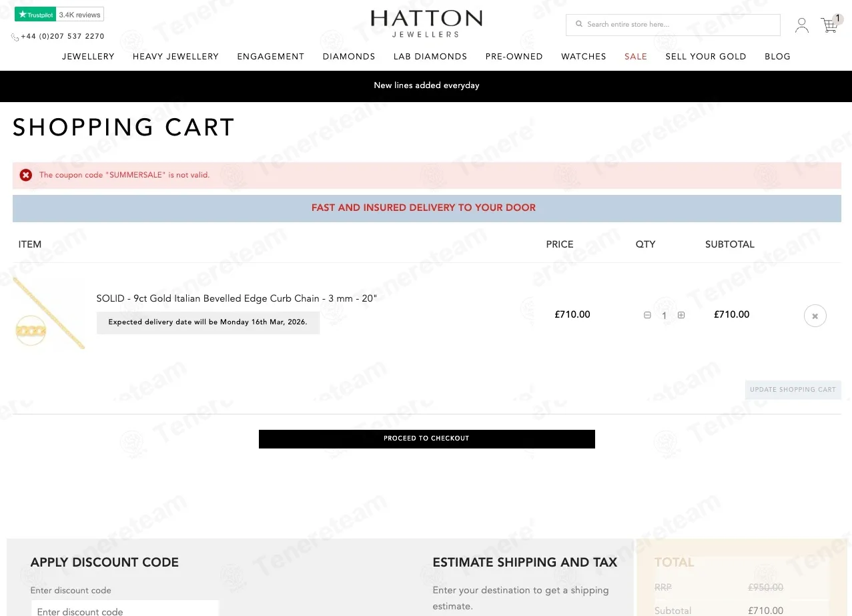
Task: Increase chain quantity with plus icon
Action: (681, 315)
